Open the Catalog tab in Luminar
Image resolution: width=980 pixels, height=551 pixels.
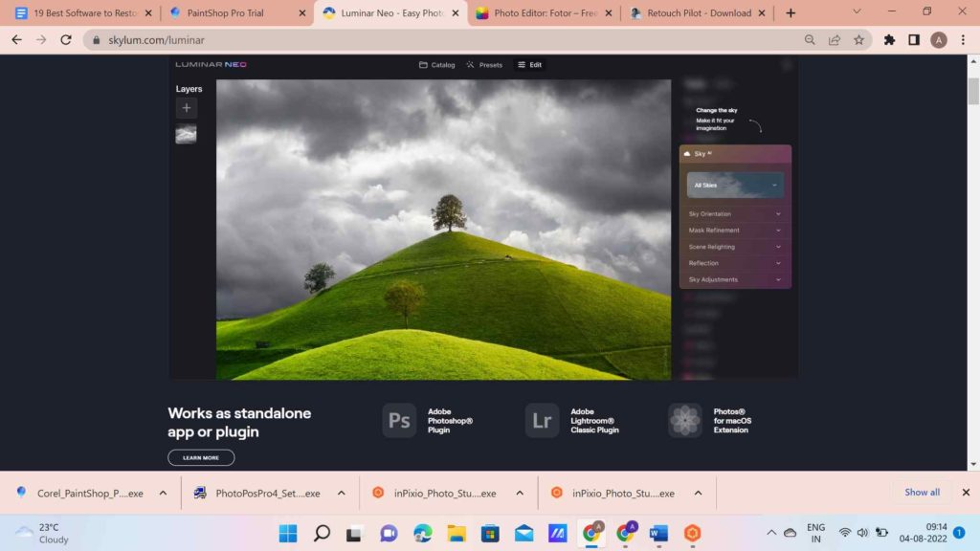click(x=436, y=65)
